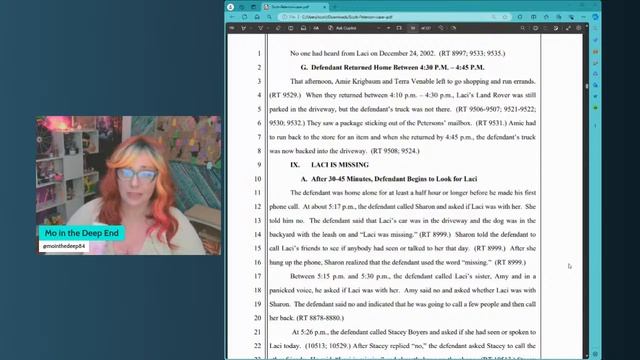Close the Scott Peterson case PDF tab
The height and width of the screenshot is (360, 640).
[324, 7]
